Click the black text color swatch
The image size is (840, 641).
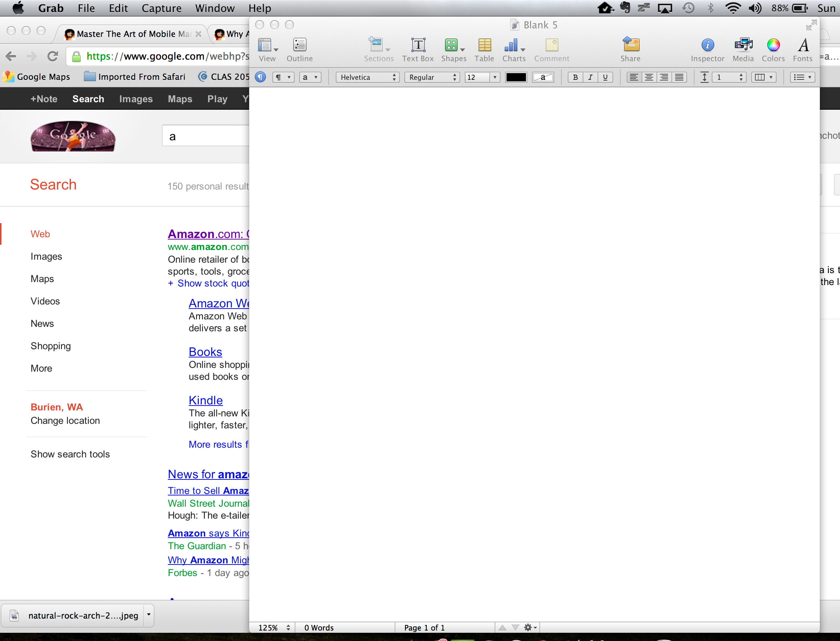(516, 77)
